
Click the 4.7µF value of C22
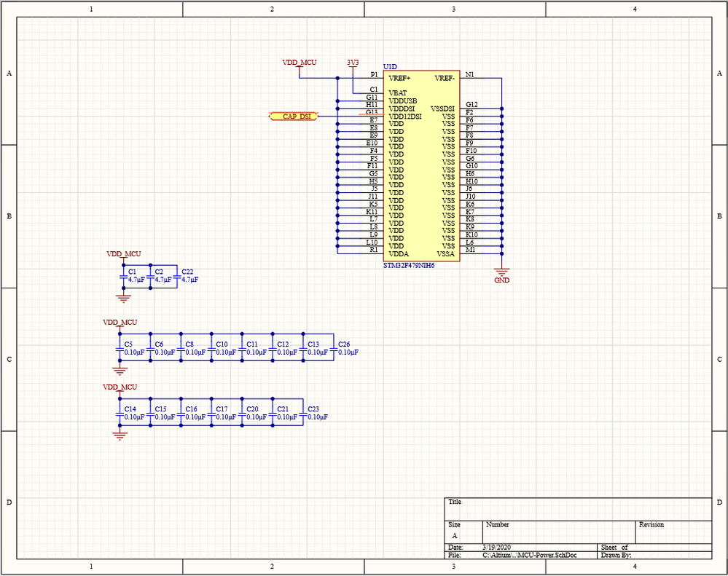190,280
